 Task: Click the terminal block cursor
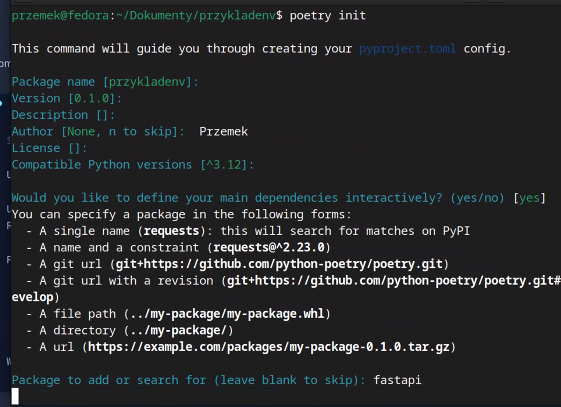[x=15, y=397]
